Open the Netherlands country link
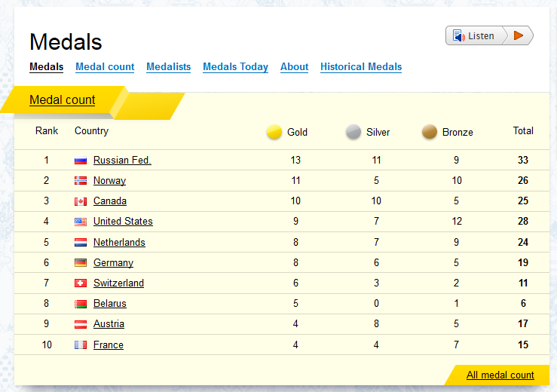This screenshot has width=557, height=392. [119, 242]
